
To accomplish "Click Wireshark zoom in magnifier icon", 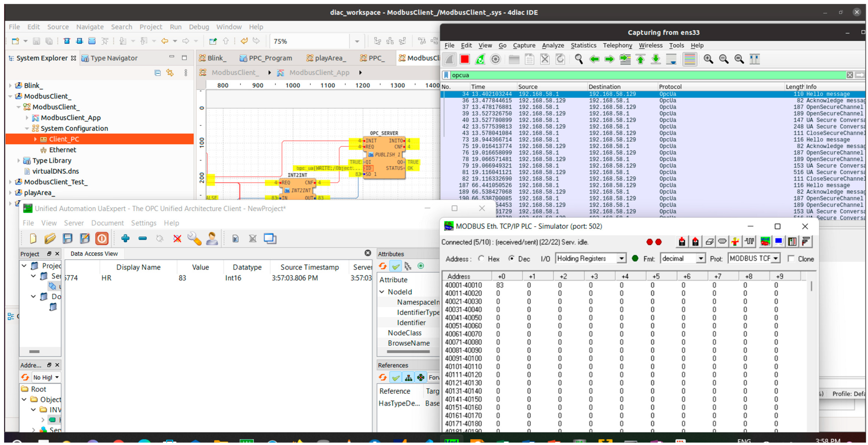I will 708,59.
